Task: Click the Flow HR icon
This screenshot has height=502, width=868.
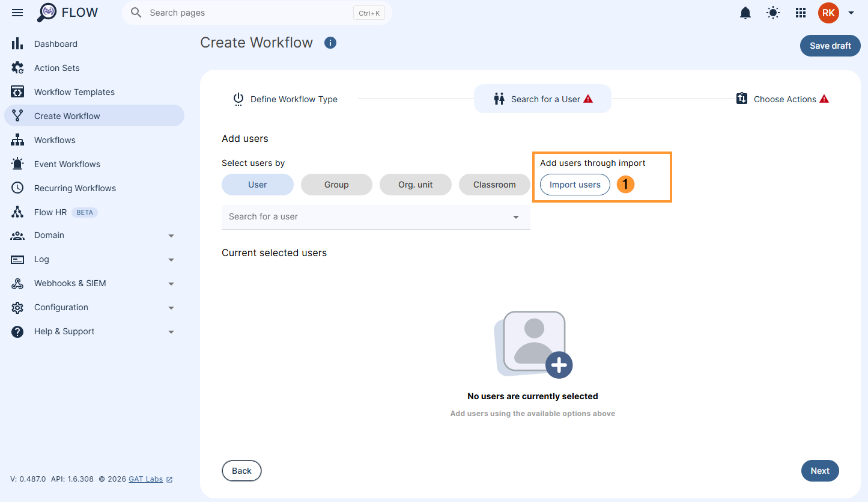Action: click(x=17, y=212)
